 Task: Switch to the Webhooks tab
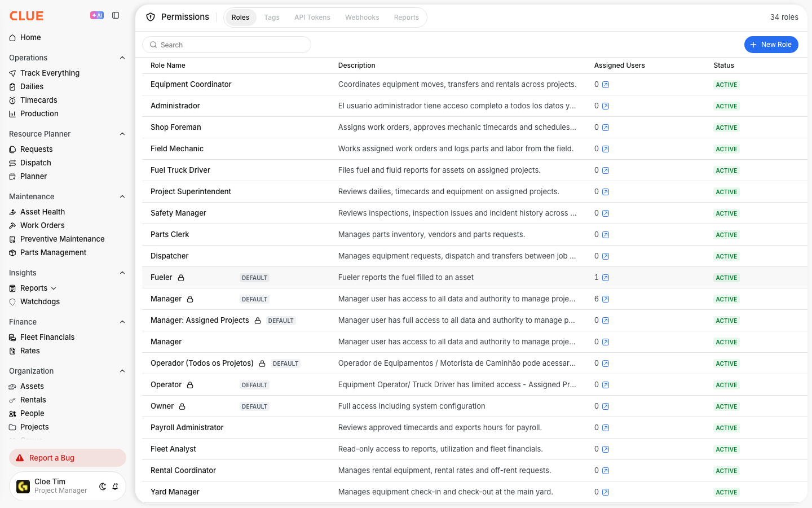(x=362, y=17)
